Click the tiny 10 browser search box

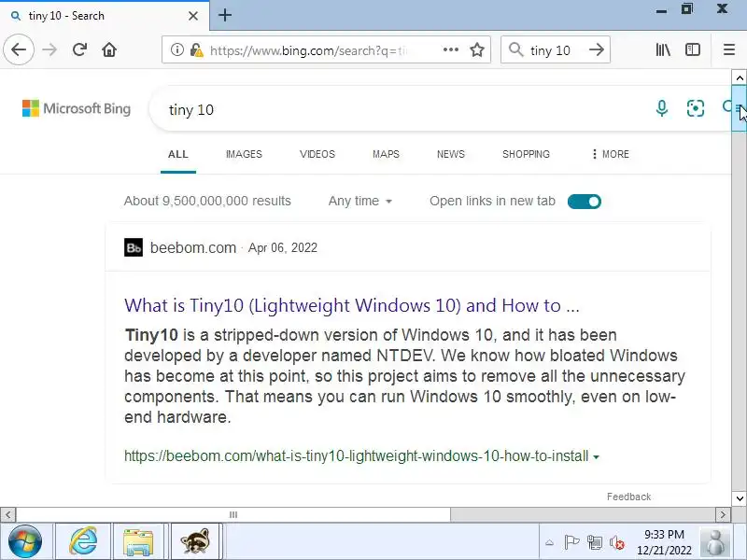click(x=550, y=50)
